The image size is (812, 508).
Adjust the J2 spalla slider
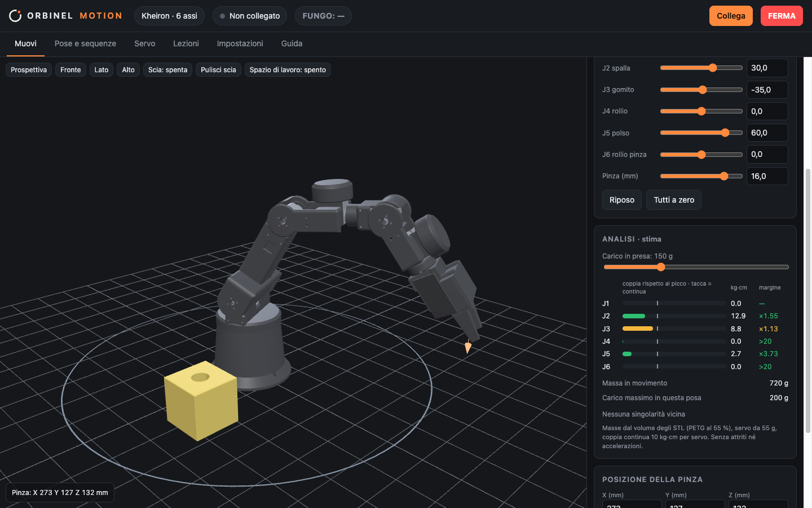[701, 68]
